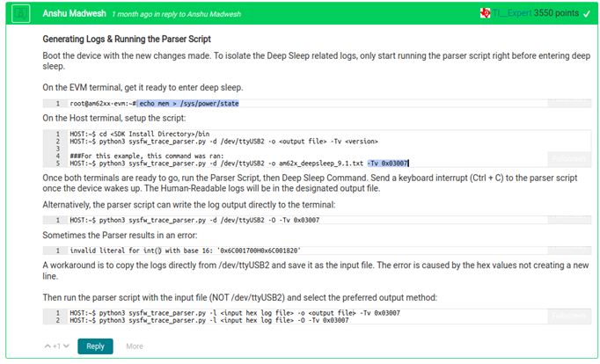The image size is (600, 364).
Task: Click the 'Generating Logs & Running the Parser Script' heading
Action: (127, 39)
